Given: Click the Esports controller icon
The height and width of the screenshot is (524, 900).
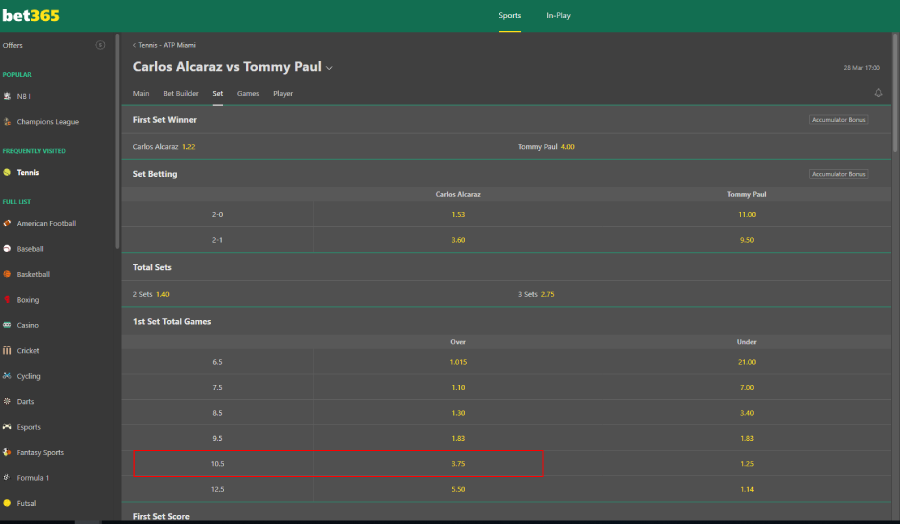Looking at the screenshot, I should [x=7, y=426].
